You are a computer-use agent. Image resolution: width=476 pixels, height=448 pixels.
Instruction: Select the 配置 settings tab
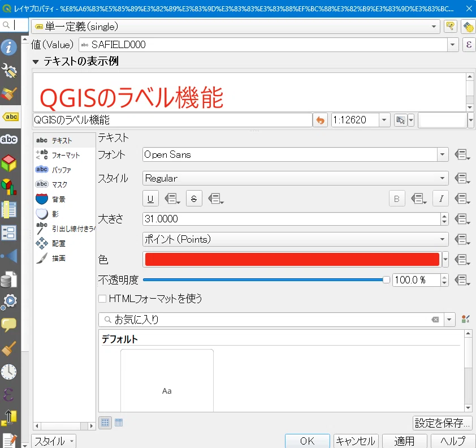point(64,244)
